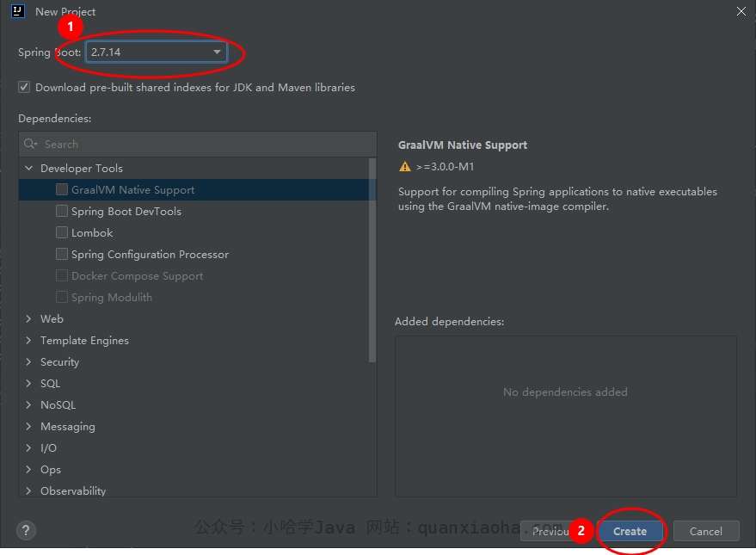Go back with the Previous button
The height and width of the screenshot is (555, 756).
[551, 531]
